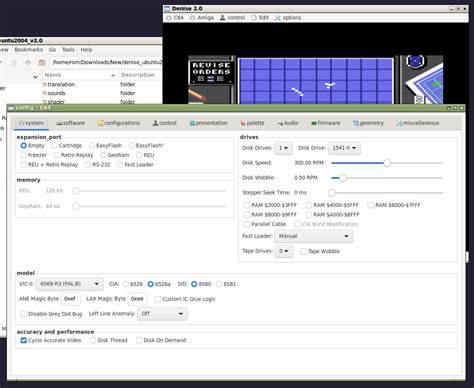Open the configurations tab
474x388 pixels.
point(119,123)
